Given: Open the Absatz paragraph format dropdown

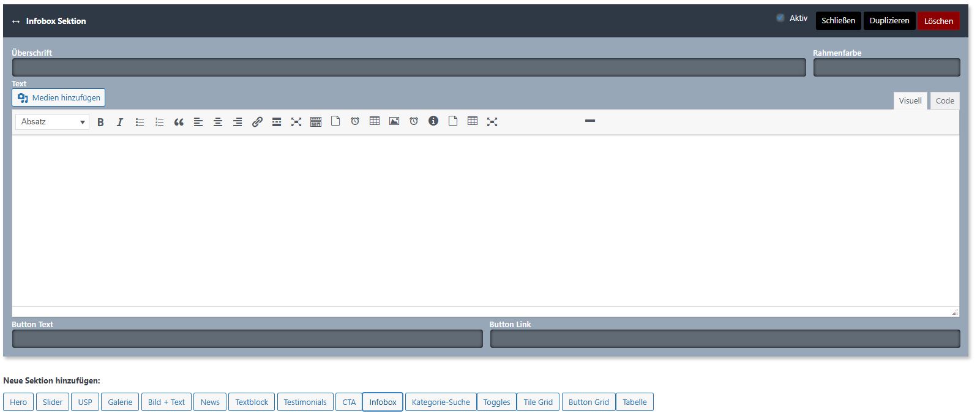Looking at the screenshot, I should [52, 122].
